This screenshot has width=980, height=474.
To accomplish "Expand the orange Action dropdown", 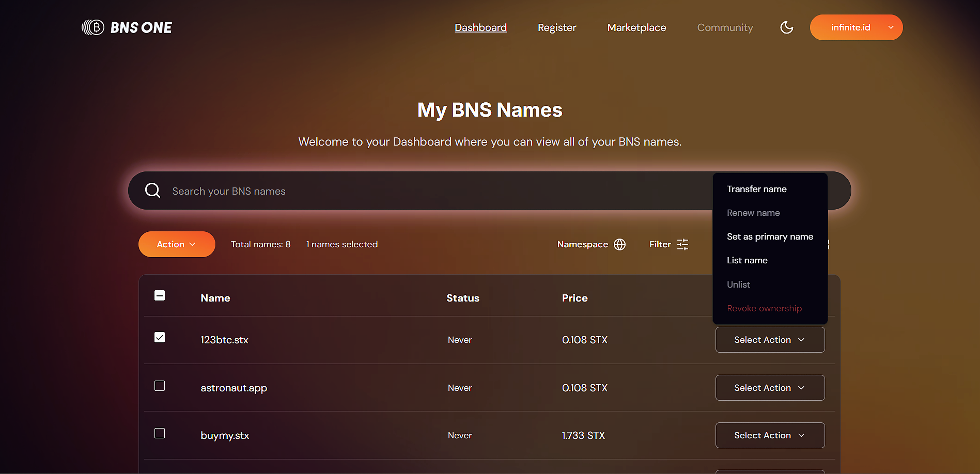I will (x=177, y=244).
